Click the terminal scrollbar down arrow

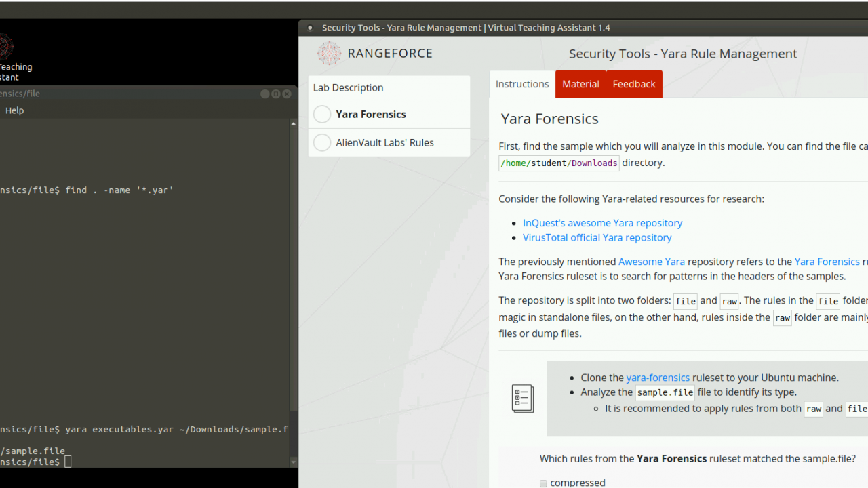(294, 462)
